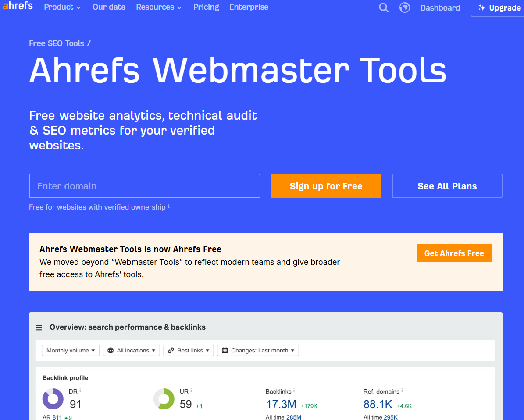Viewport: 524px width, 420px height.
Task: Click info icon next to DR
Action: click(80, 390)
